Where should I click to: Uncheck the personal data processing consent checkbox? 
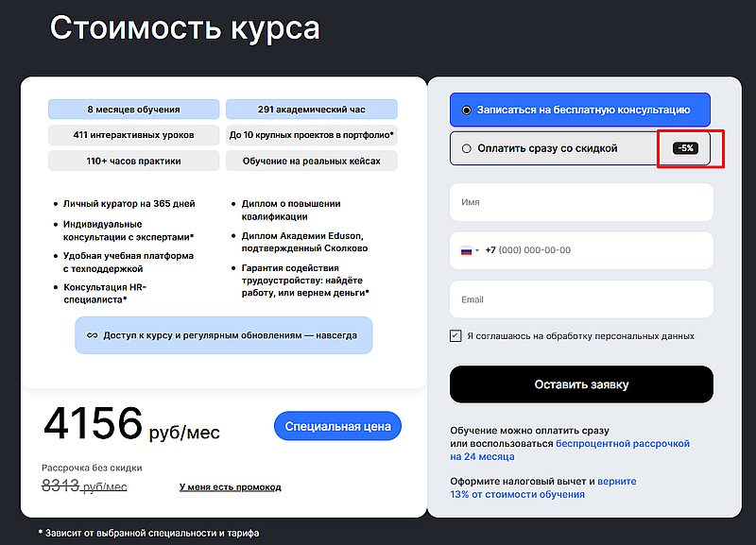pos(455,335)
